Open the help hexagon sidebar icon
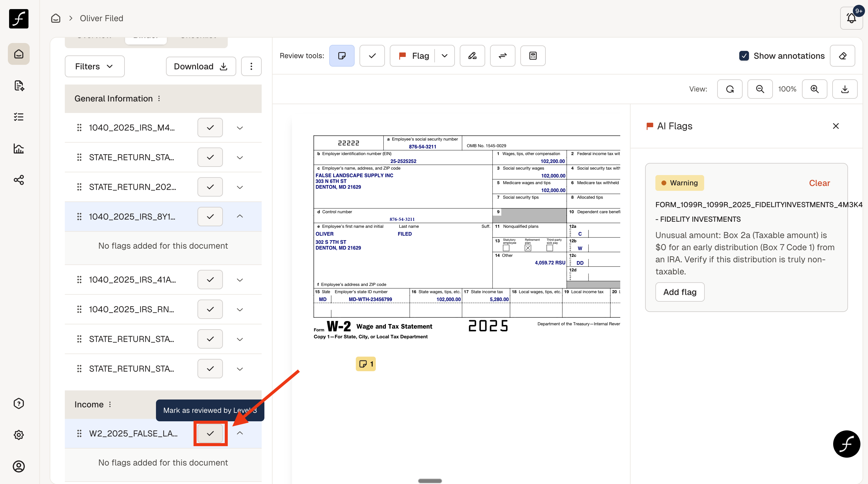 (x=19, y=403)
